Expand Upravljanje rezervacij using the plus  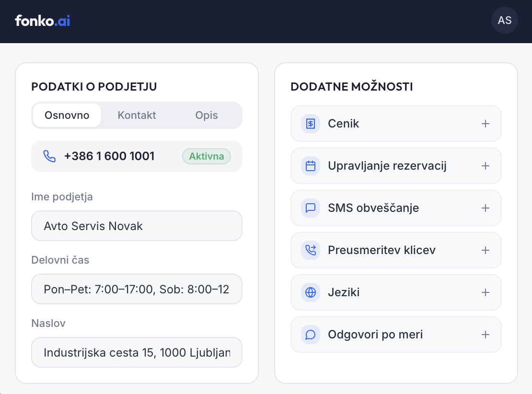(486, 166)
